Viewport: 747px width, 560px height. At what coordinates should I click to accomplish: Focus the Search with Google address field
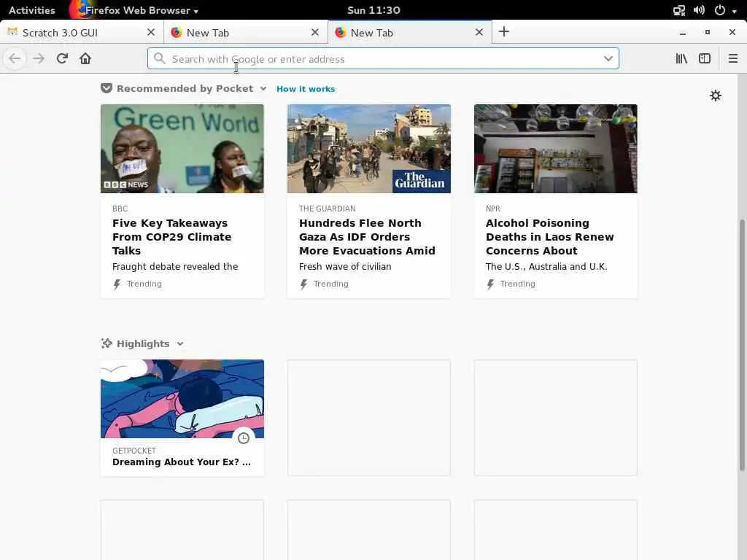tap(383, 58)
